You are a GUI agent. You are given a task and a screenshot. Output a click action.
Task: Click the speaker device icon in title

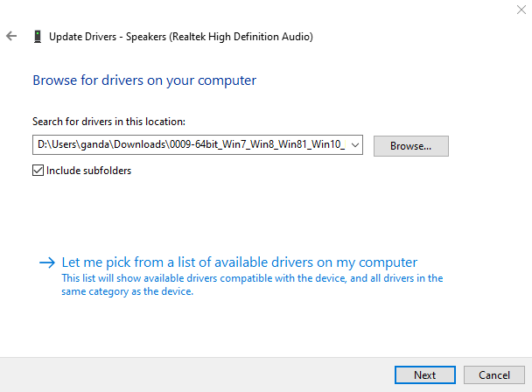37,37
